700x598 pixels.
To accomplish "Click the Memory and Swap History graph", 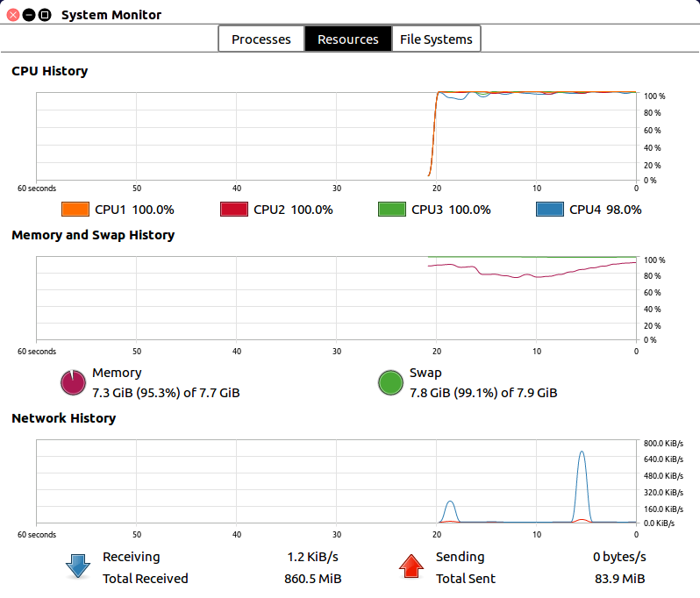I will 336,298.
